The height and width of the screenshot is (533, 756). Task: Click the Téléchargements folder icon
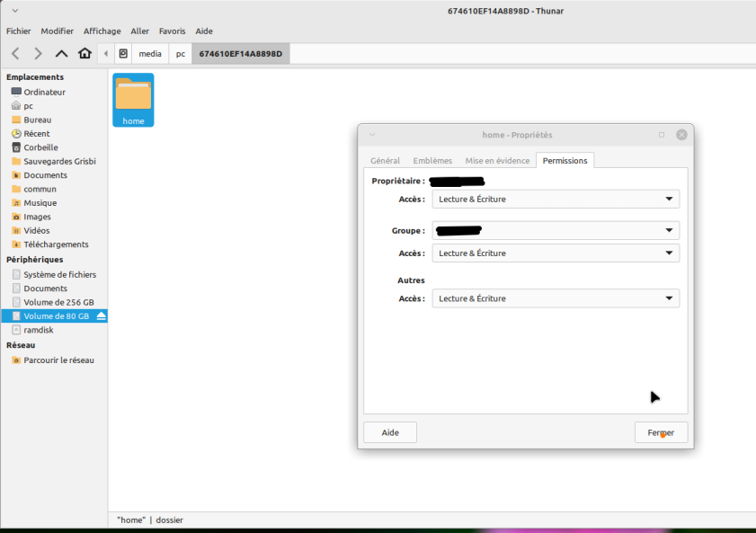[x=16, y=244]
